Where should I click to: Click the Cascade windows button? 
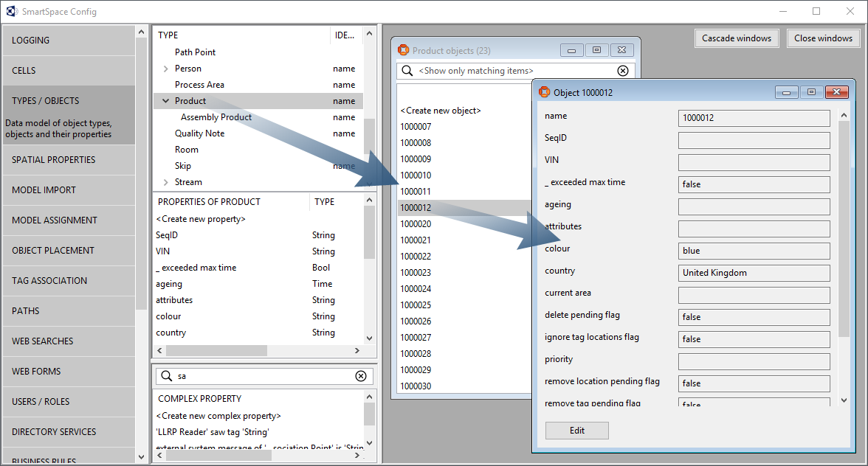[x=737, y=38]
